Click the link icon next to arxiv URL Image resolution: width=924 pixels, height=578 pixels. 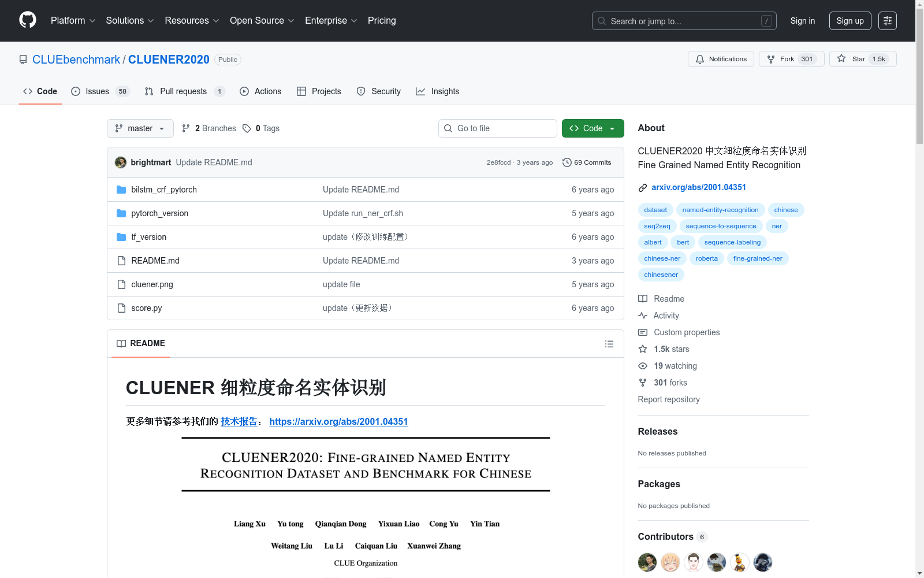(x=642, y=187)
